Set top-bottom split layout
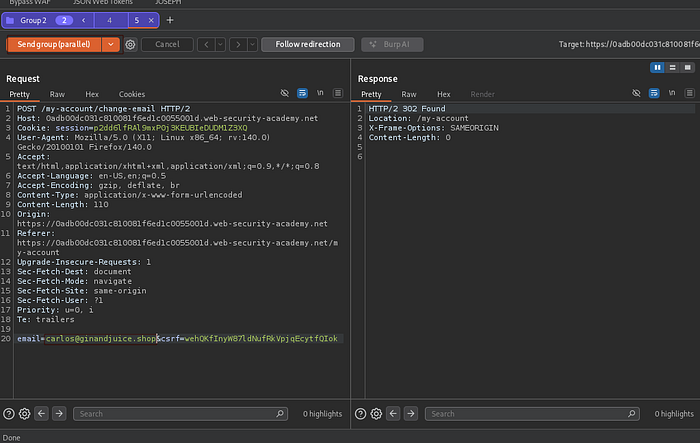Viewport: 700px width, 443px height. pos(672,67)
